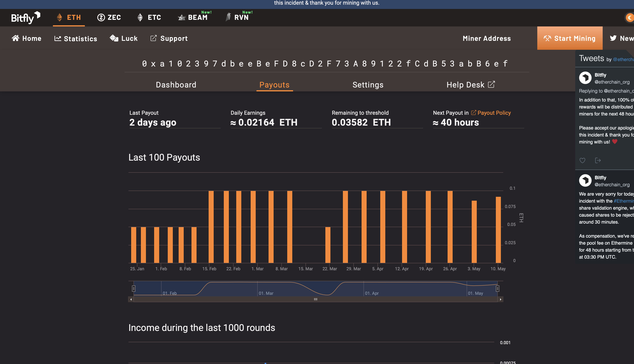The width and height of the screenshot is (634, 364).
Task: Click the Home house icon
Action: coord(16,38)
